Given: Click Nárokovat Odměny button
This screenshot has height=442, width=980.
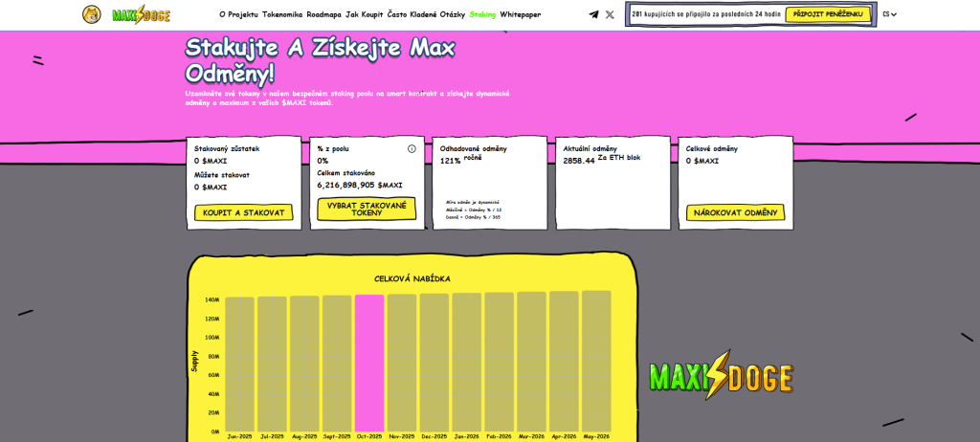Looking at the screenshot, I should click(736, 212).
